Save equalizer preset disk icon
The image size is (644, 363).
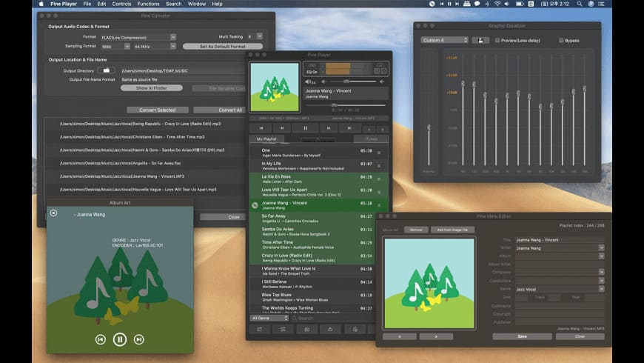pyautogui.click(x=480, y=40)
